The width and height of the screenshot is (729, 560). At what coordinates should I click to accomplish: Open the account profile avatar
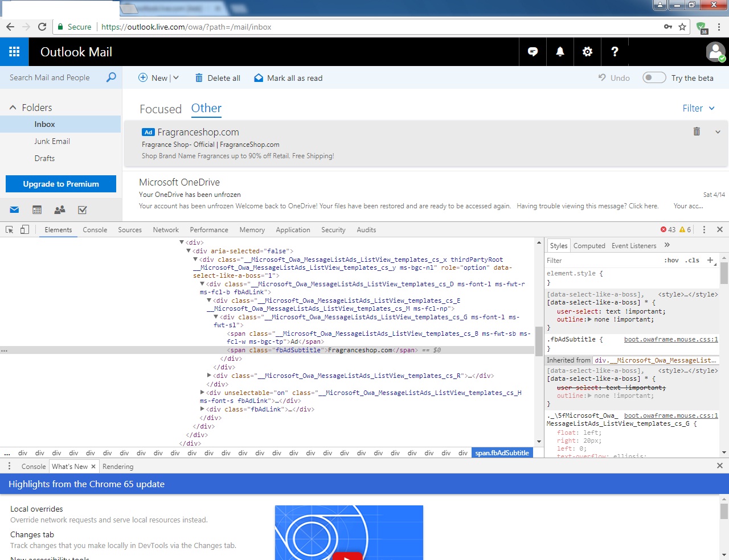[x=715, y=52]
